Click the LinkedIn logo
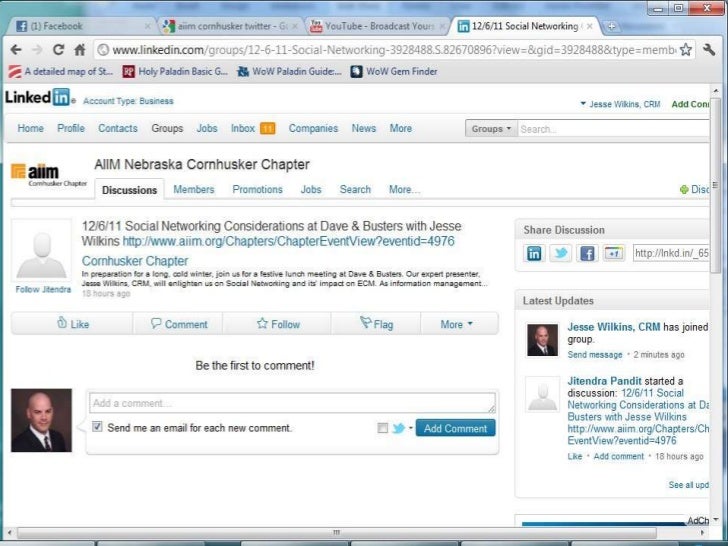Image resolution: width=728 pixels, height=546 pixels. (x=38, y=97)
